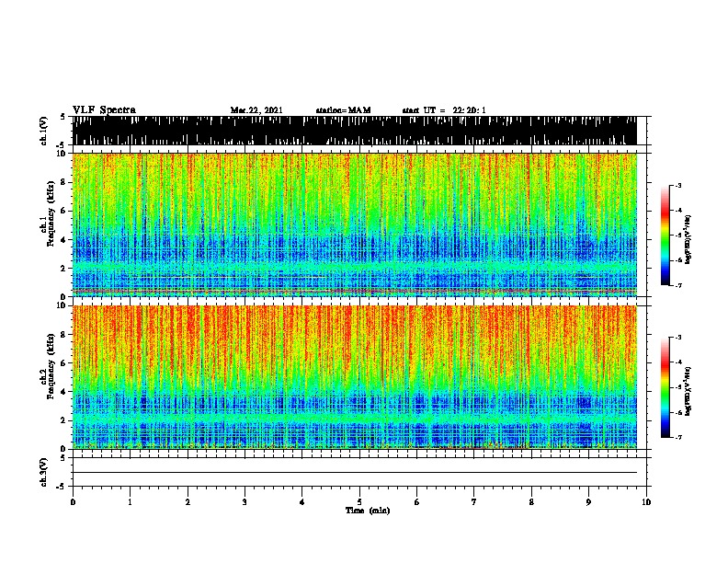Image resolution: width=728 pixels, height=563 pixels.
Task: Click the ch.1 black waveform amplitude panel
Action: (x=354, y=131)
